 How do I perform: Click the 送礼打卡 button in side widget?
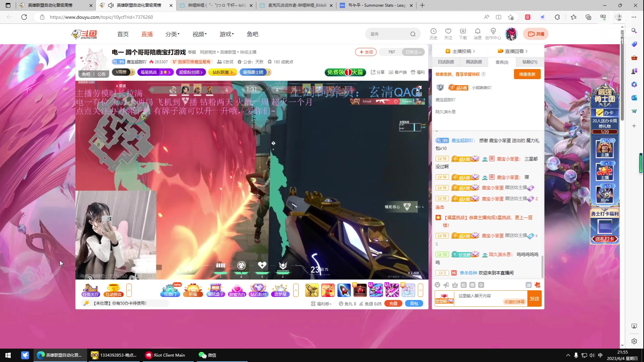click(x=605, y=239)
